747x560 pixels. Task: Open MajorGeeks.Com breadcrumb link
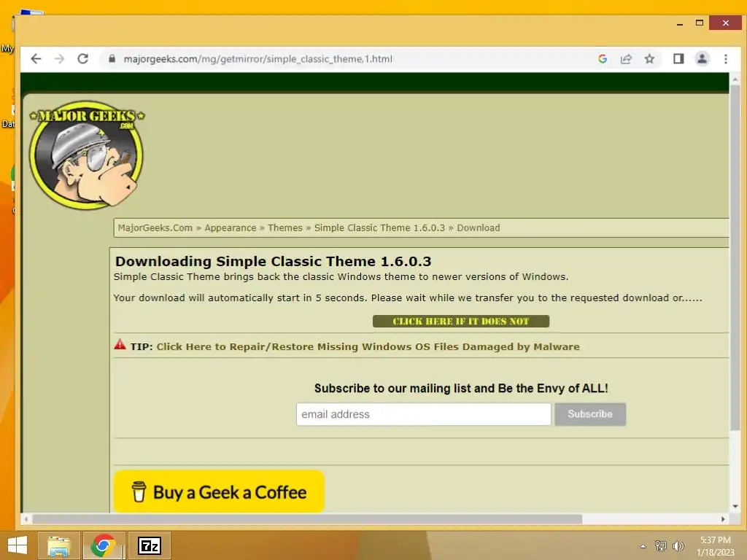155,227
